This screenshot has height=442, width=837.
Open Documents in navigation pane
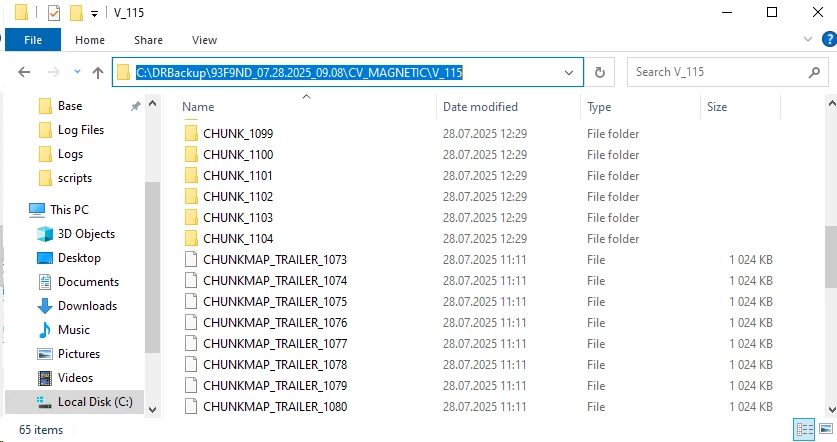[88, 282]
